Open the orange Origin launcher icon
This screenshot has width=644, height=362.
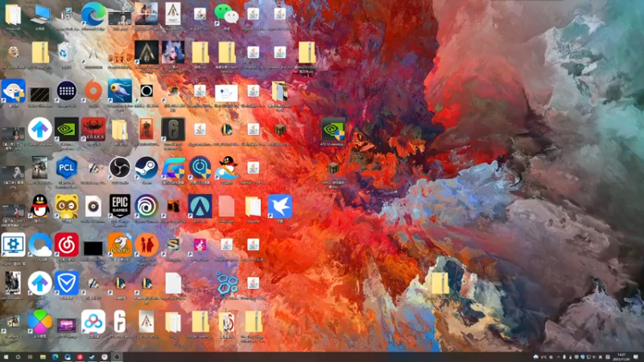click(x=93, y=91)
